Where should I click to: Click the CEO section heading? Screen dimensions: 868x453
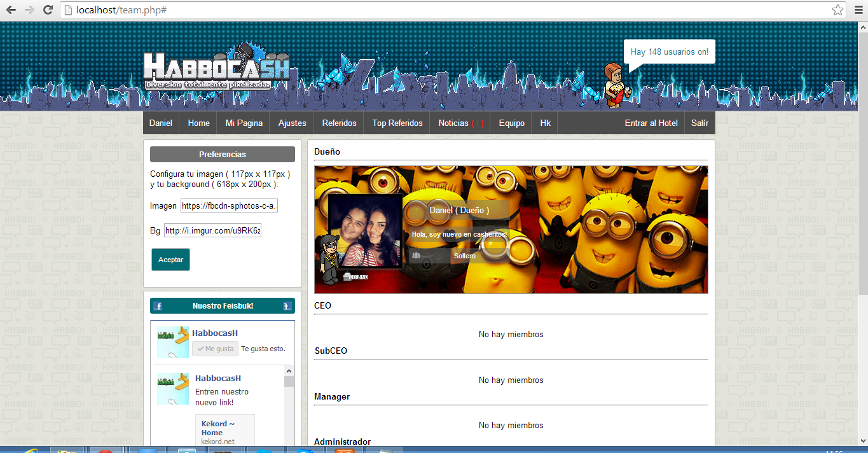[x=322, y=305]
